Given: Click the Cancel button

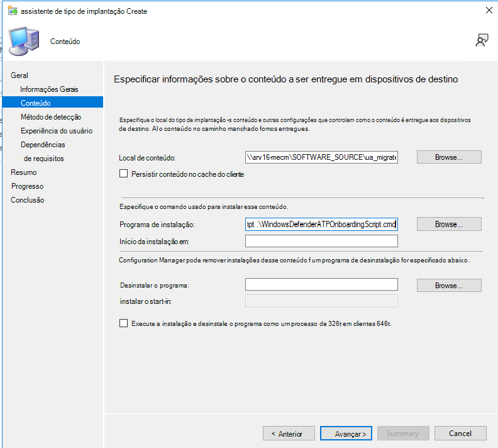Looking at the screenshot, I should 460,434.
